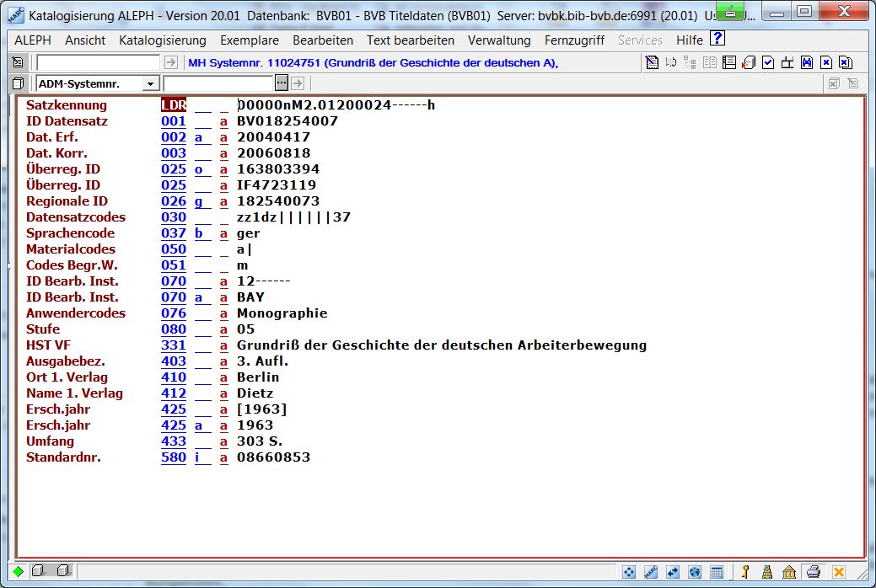Click the blue question mark help icon
This screenshot has height=588, width=876.
[717, 39]
